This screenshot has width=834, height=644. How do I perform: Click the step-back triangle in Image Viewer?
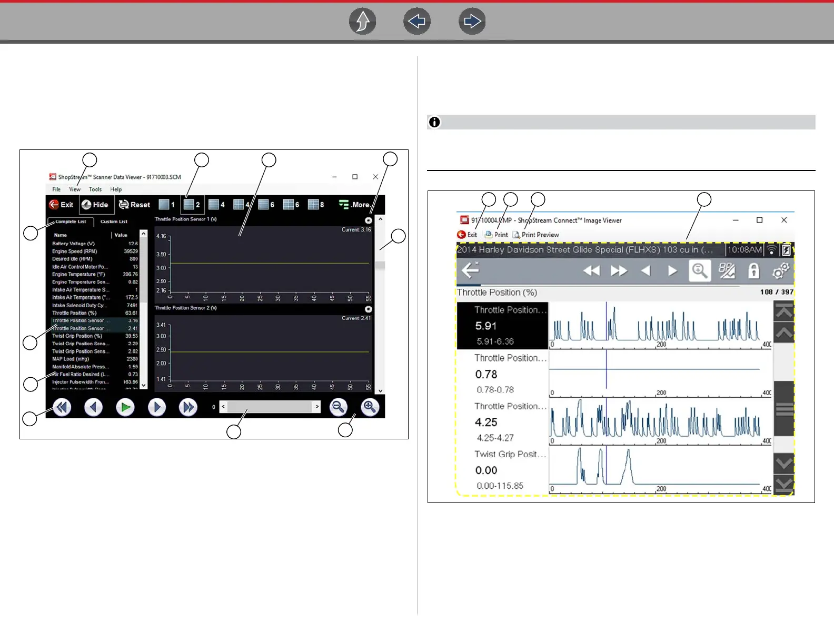point(646,271)
